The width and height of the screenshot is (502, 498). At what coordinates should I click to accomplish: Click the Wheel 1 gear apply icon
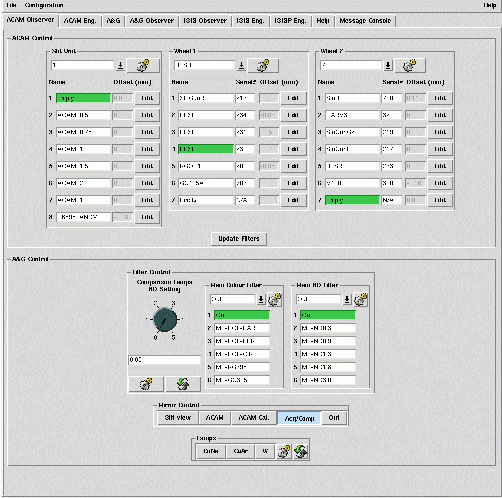pyautogui.click(x=263, y=65)
